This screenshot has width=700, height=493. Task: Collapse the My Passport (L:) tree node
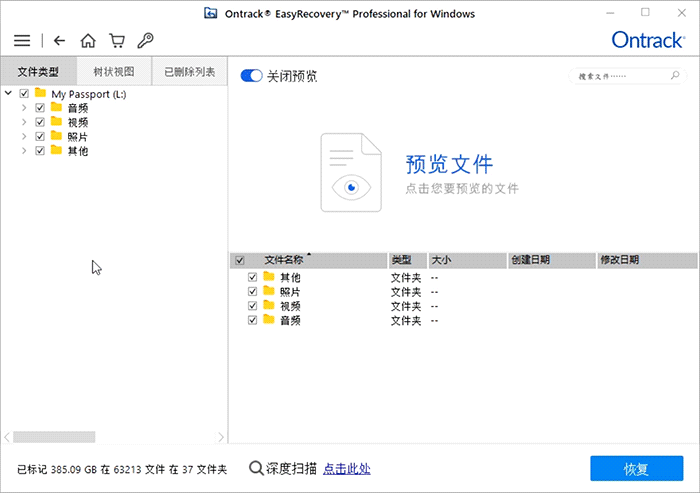[9, 94]
